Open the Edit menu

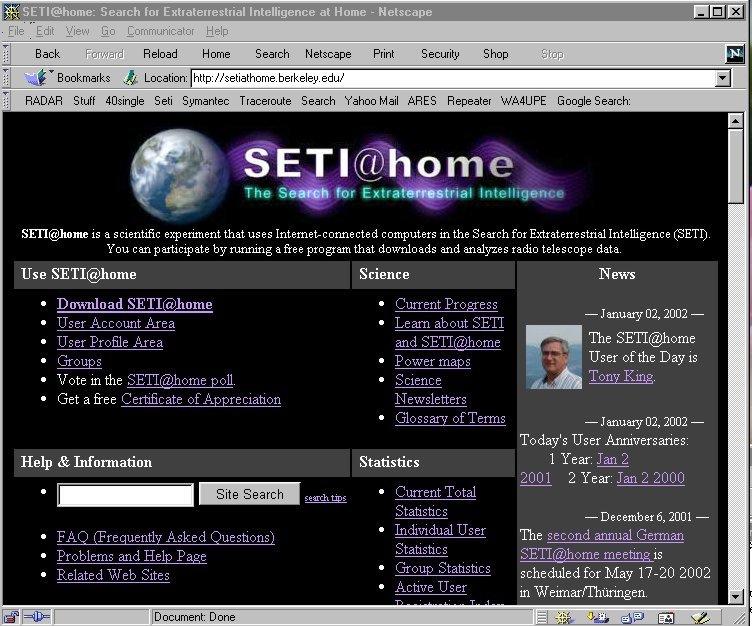click(x=45, y=31)
